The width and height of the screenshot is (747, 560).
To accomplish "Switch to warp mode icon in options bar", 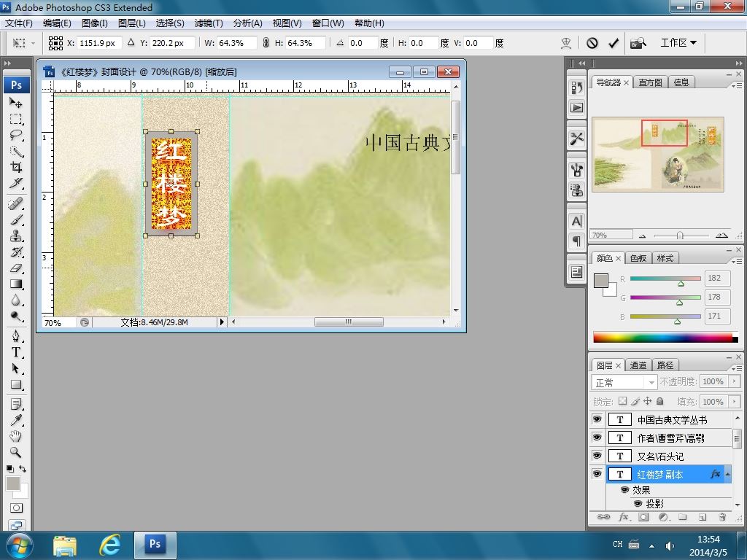I will [565, 43].
